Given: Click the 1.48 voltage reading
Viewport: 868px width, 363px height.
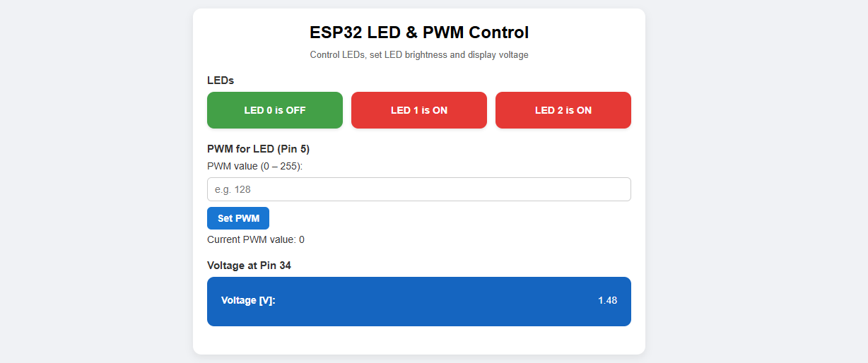Looking at the screenshot, I should point(607,300).
